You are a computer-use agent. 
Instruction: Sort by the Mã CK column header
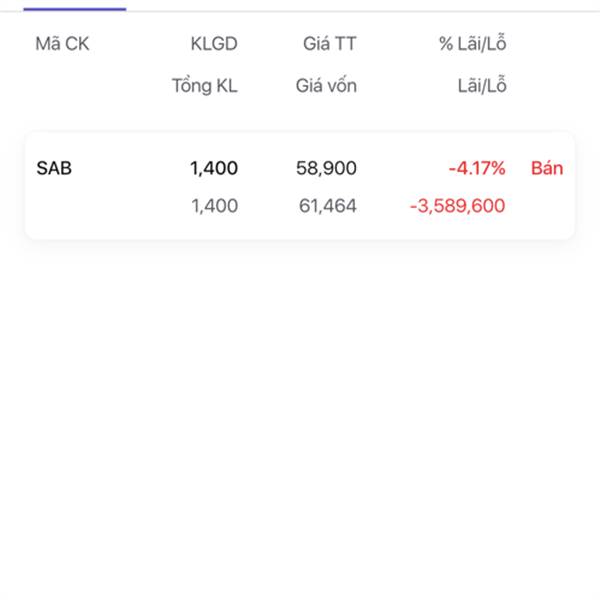pyautogui.click(x=62, y=44)
